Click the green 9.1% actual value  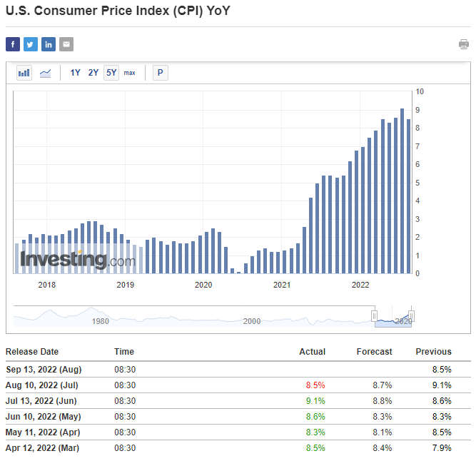click(315, 401)
